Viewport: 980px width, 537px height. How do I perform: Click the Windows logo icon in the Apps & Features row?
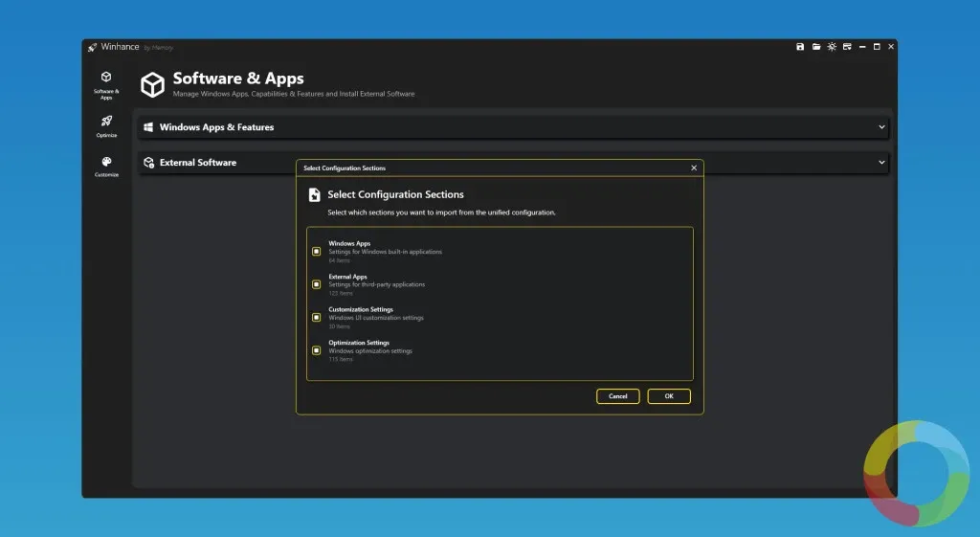tap(148, 127)
